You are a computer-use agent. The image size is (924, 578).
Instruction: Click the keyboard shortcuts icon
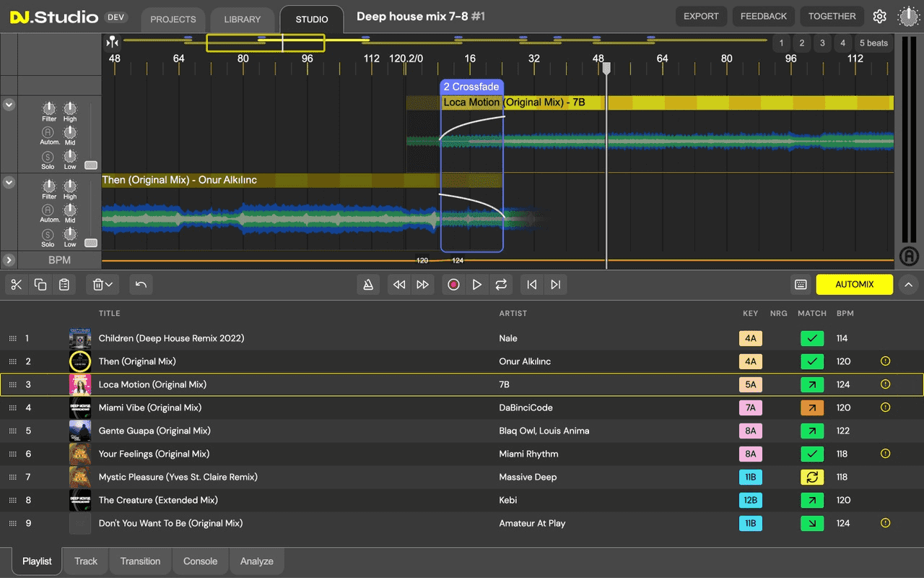coord(801,285)
